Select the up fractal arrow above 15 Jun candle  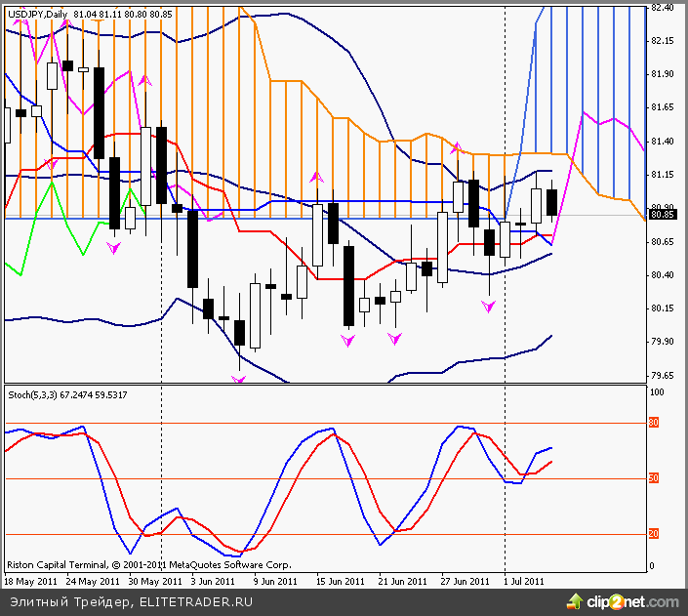point(316,178)
